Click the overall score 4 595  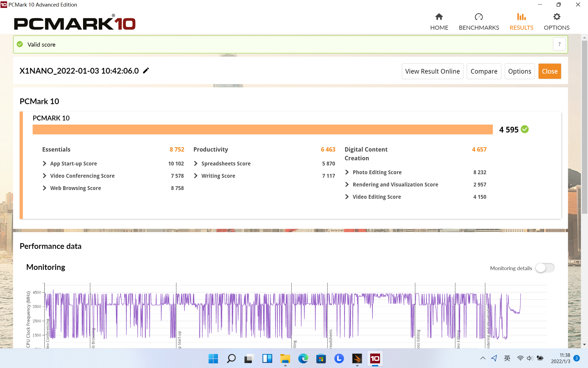click(x=509, y=129)
